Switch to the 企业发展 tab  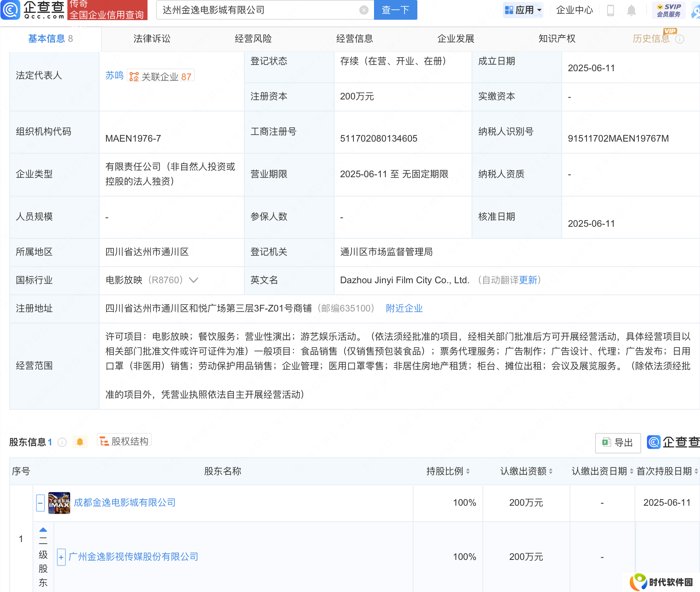click(456, 39)
